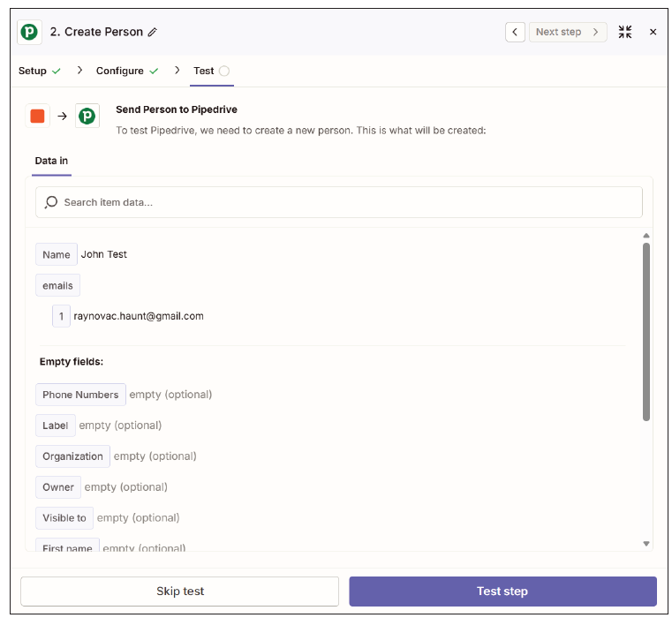Viewport: 672px width, 633px height.
Task: Collapse the panel with the shrink arrows icon
Action: point(625,32)
